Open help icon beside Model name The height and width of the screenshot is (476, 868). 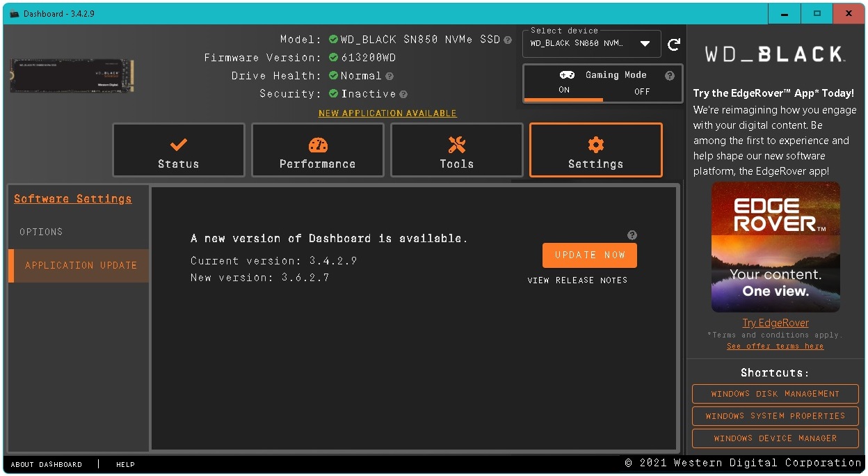pos(508,40)
